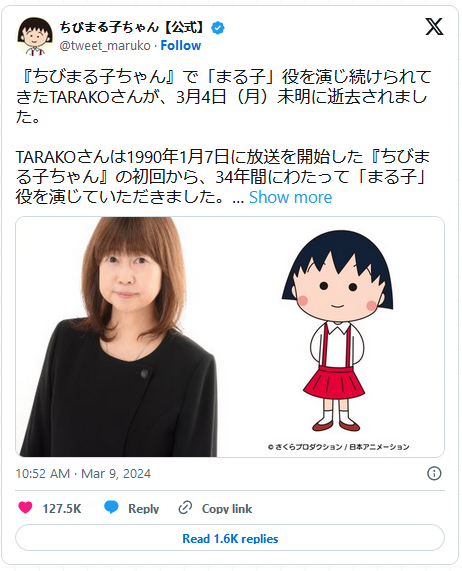Click the blue verified badge
This screenshot has height=571, width=462.
coord(218,28)
